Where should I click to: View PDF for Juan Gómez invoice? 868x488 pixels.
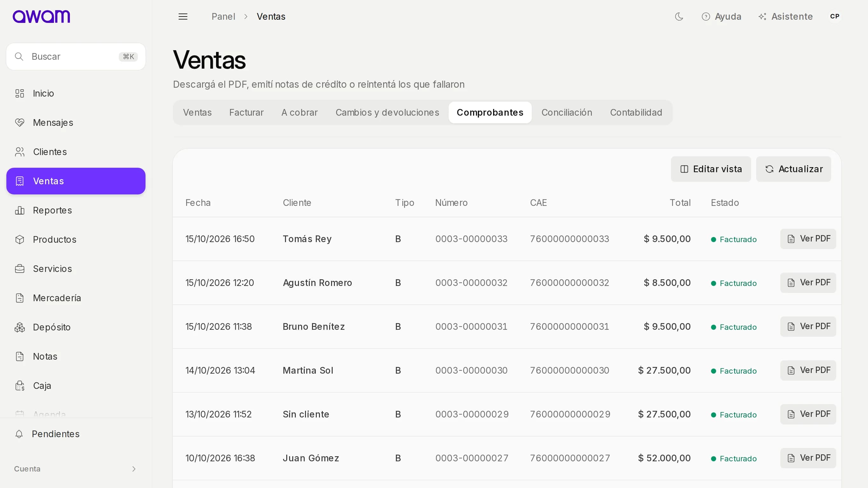808,458
